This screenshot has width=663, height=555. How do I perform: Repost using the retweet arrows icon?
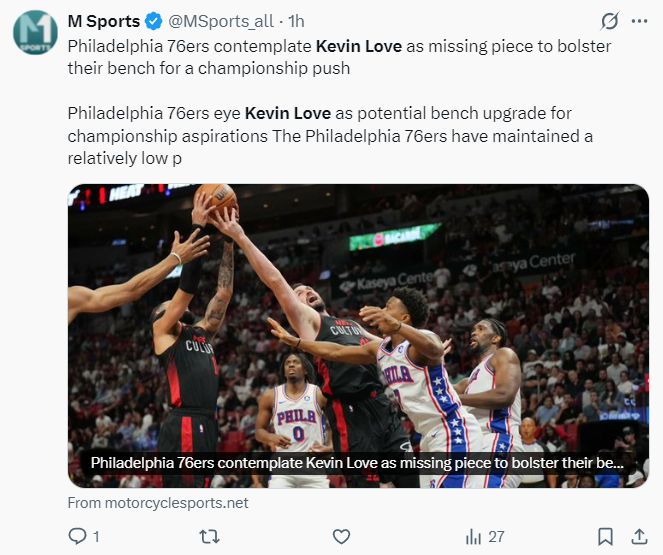pos(209,537)
